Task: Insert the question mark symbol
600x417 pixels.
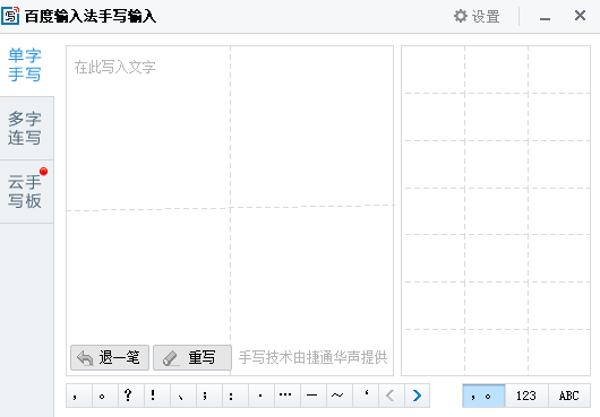Action: click(129, 395)
